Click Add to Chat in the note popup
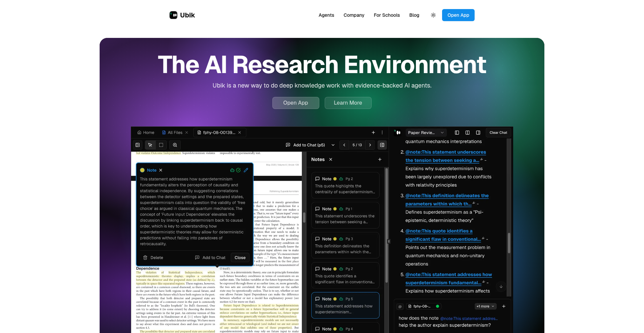This screenshot has height=333, width=644. pyautogui.click(x=210, y=258)
